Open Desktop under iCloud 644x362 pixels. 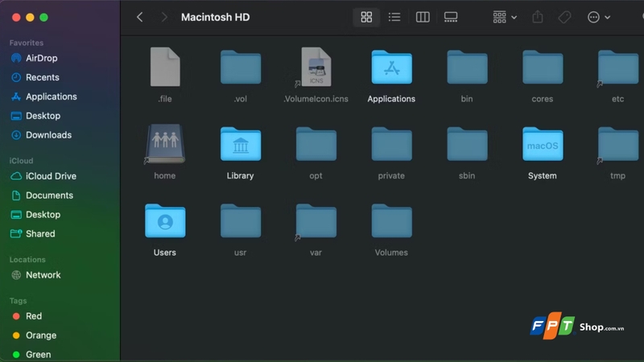35,214
